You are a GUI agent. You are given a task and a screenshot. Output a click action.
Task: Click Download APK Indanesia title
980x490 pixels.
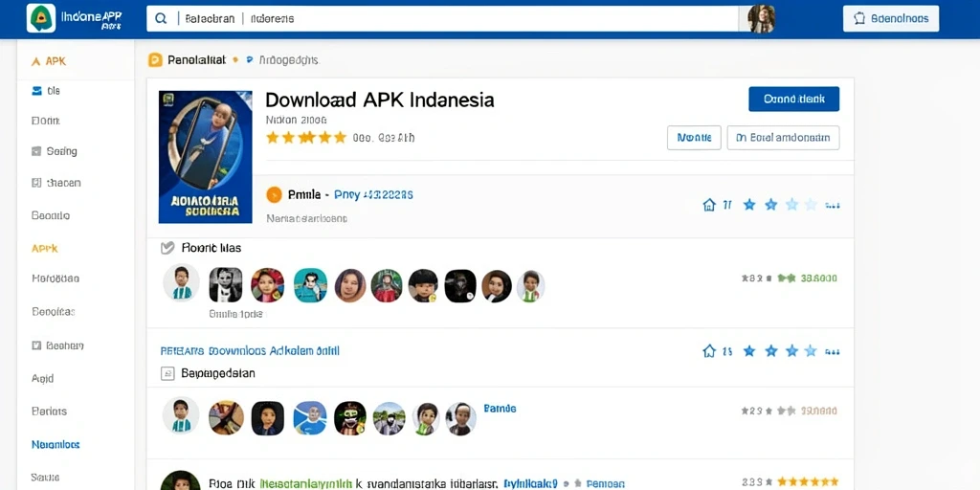[x=379, y=100]
